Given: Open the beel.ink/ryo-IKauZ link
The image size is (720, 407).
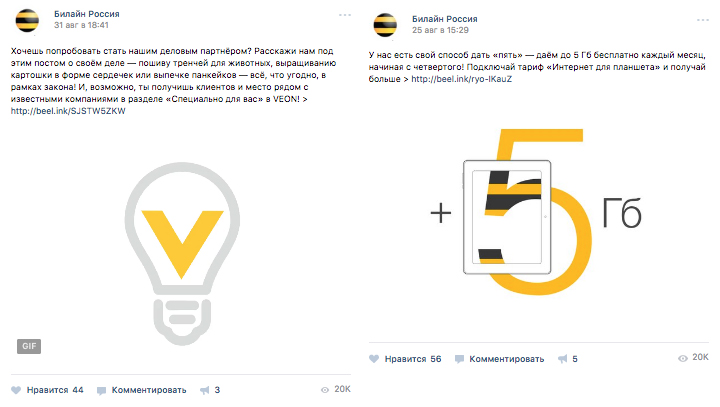Looking at the screenshot, I should pos(461,79).
